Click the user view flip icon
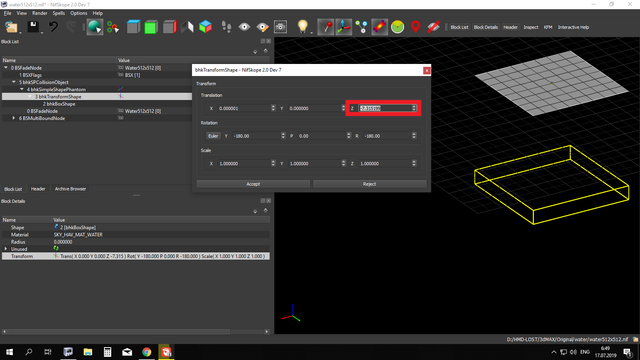640x360 pixels. pyautogui.click(x=187, y=27)
